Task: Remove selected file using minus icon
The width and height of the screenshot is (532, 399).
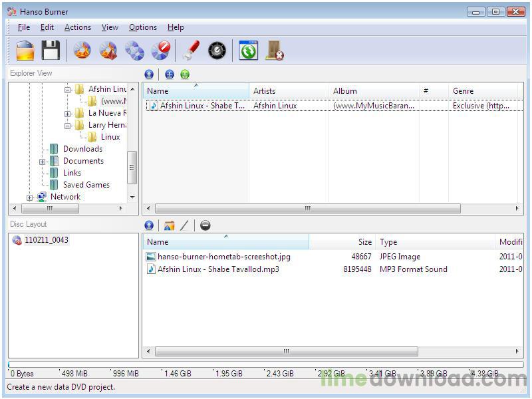Action: (x=205, y=225)
